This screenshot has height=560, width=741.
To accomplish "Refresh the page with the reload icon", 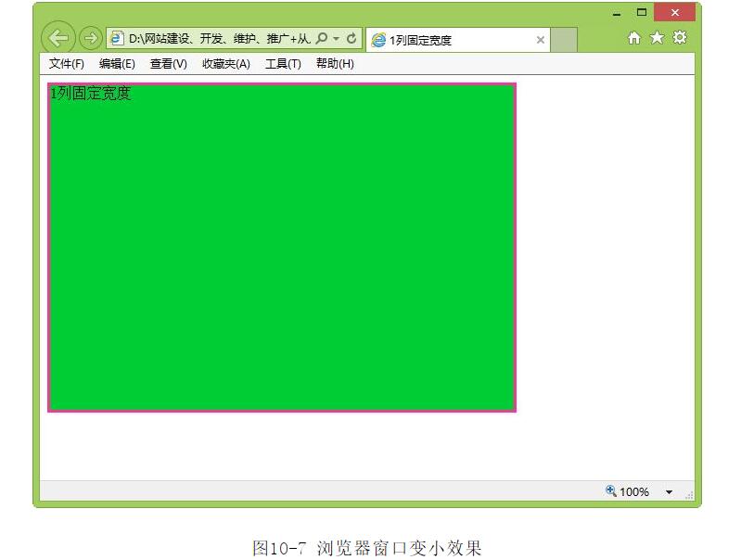I will click(x=351, y=39).
